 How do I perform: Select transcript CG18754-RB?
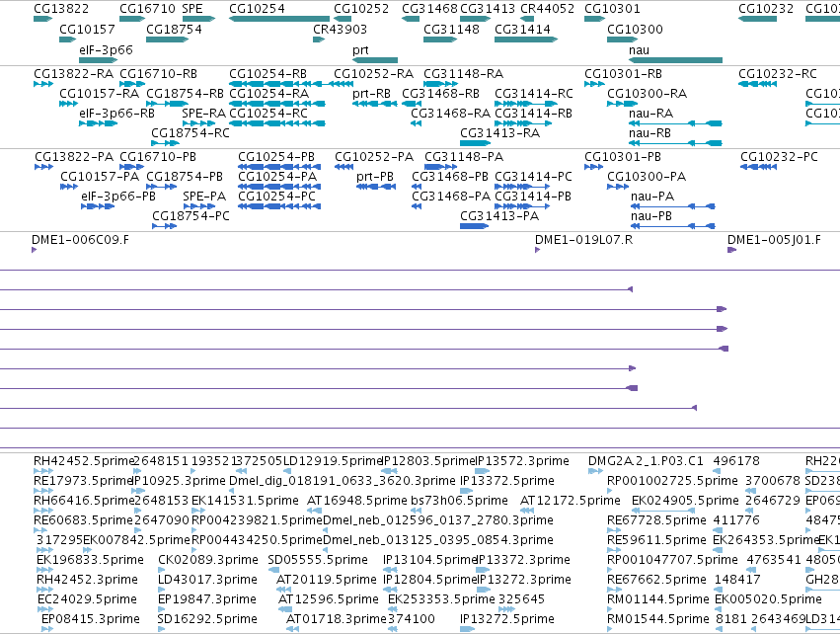tap(186, 93)
